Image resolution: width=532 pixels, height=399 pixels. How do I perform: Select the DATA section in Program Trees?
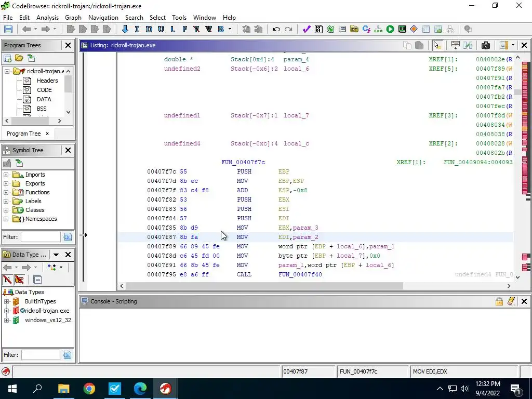[x=44, y=99]
